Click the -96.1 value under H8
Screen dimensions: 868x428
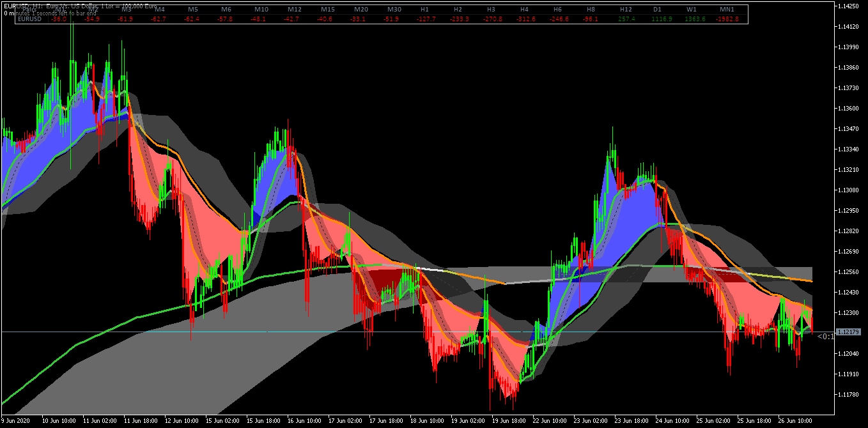coord(591,19)
